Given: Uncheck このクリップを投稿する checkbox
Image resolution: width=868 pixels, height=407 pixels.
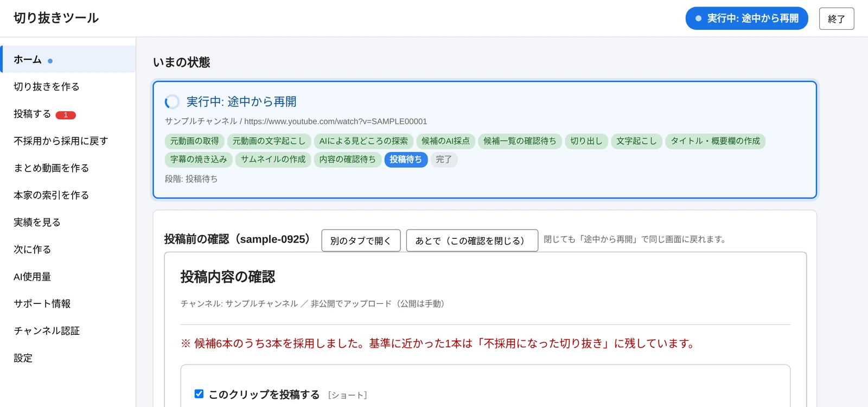Looking at the screenshot, I should [x=199, y=394].
